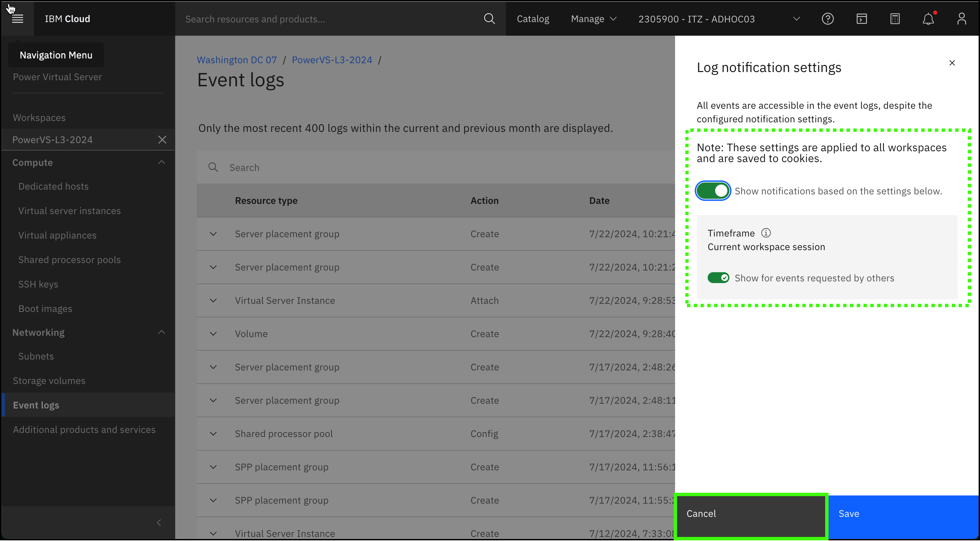Image resolution: width=980 pixels, height=541 pixels.
Task: Click the search magnifier in the top bar
Action: pyautogui.click(x=489, y=19)
